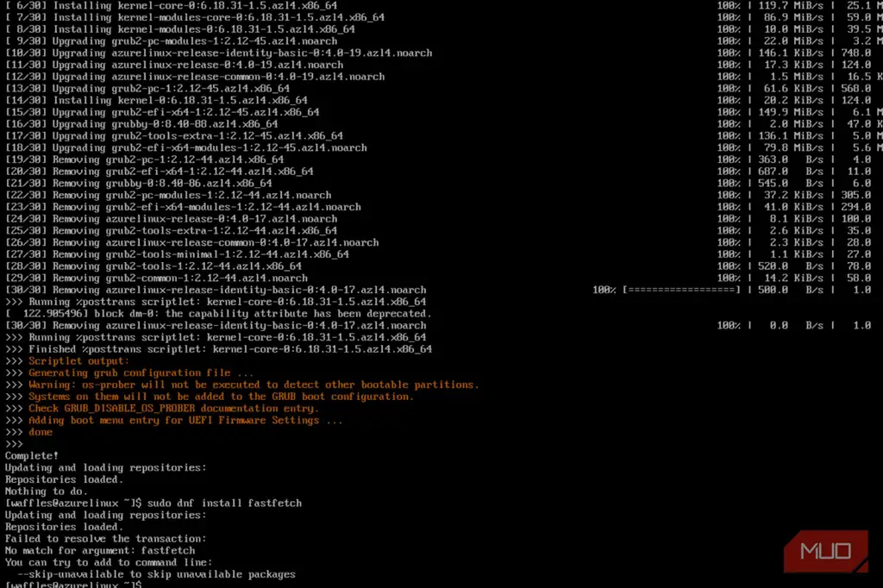
Task: Select 'Check GRUB_DISABLE_OS_PROBER documentation entry' line
Action: point(174,409)
